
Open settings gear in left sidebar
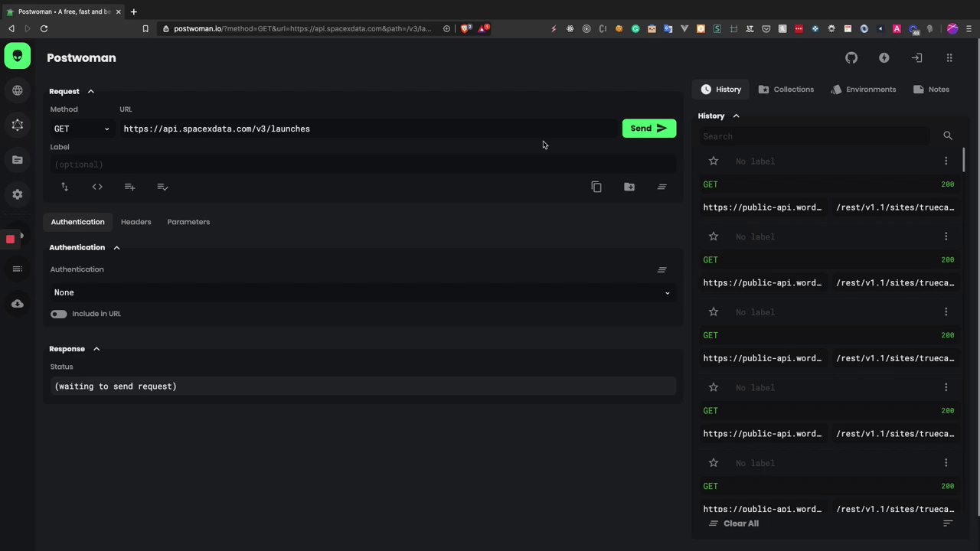17,194
